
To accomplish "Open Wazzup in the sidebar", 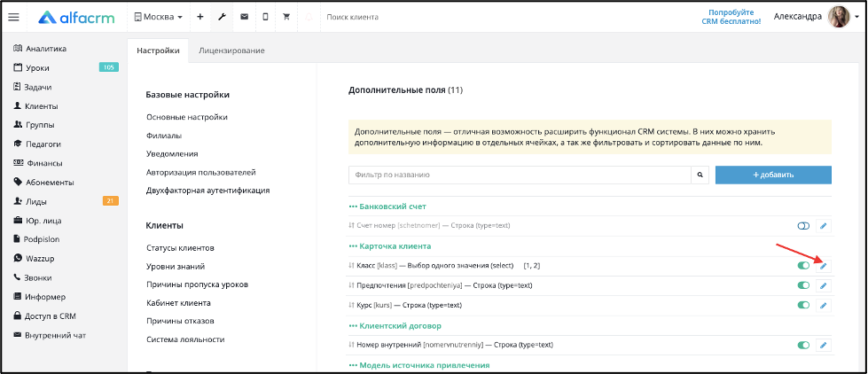I will click(x=33, y=259).
